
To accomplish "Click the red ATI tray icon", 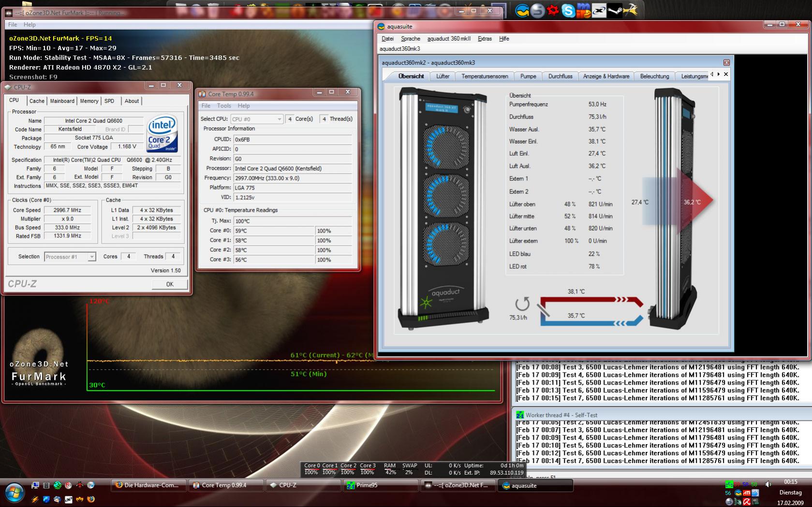I will 747,493.
